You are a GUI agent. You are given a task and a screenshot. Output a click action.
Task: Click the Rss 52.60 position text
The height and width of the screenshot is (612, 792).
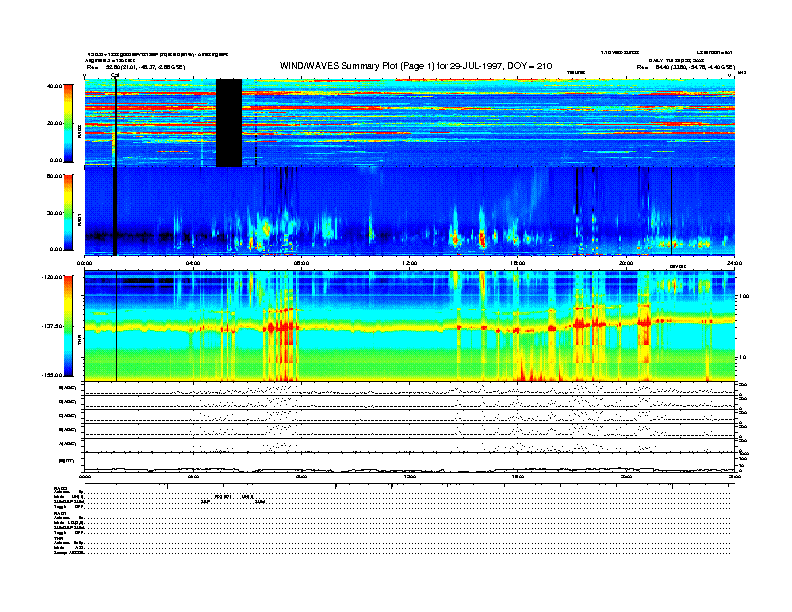point(136,67)
